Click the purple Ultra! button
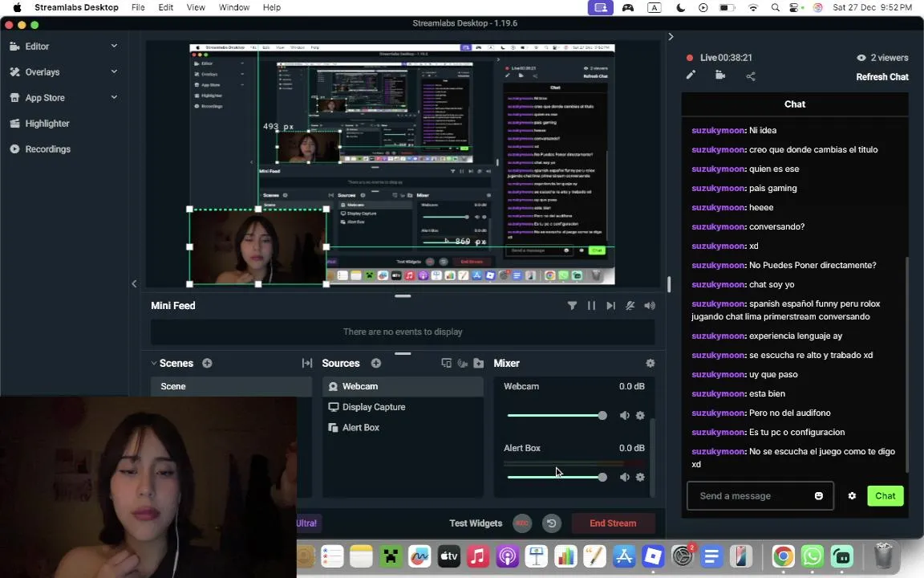924x578 pixels. point(309,523)
